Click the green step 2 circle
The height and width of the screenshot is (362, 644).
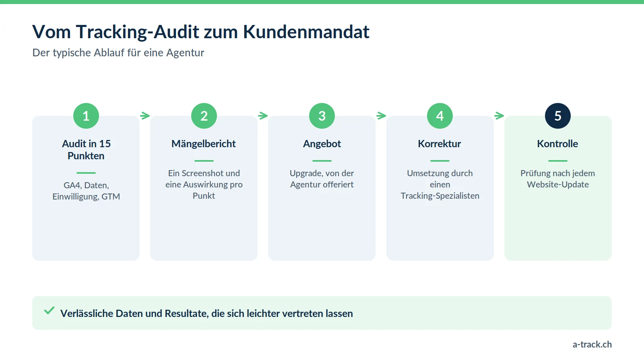204,116
